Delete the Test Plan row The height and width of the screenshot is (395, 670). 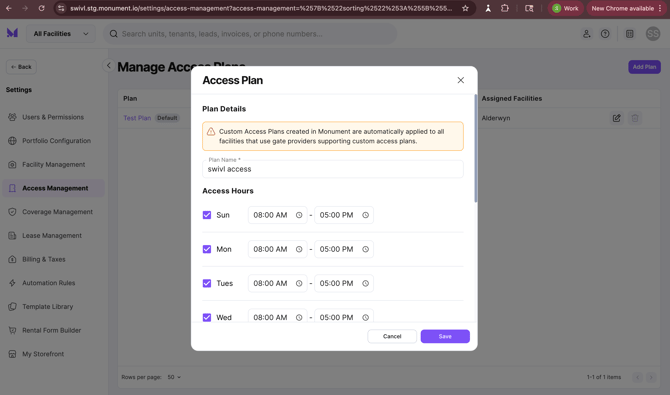point(635,118)
